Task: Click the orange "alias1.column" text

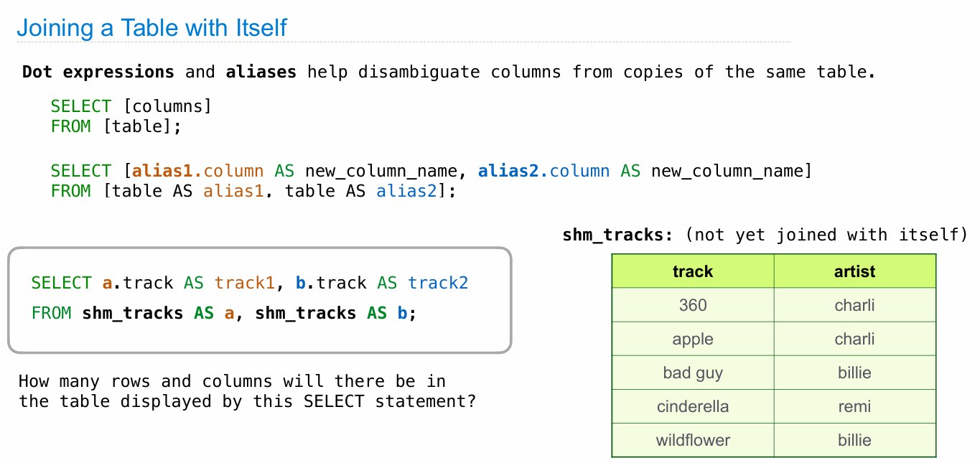Action: 197,171
